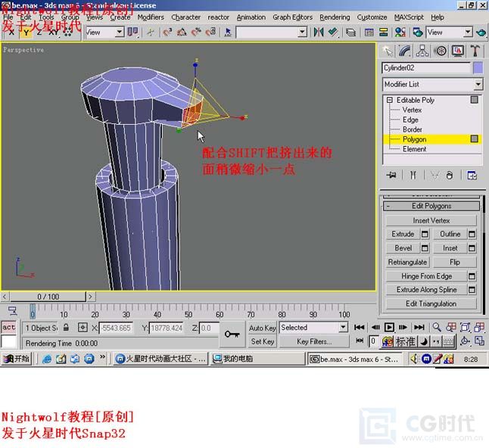Click the timeline at frame 50
This screenshot has height=448, width=489.
pos(188,310)
